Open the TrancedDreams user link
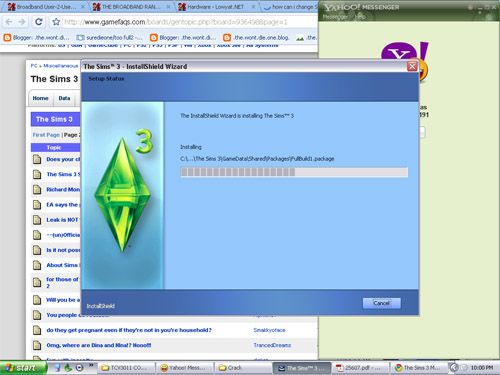 [272, 345]
